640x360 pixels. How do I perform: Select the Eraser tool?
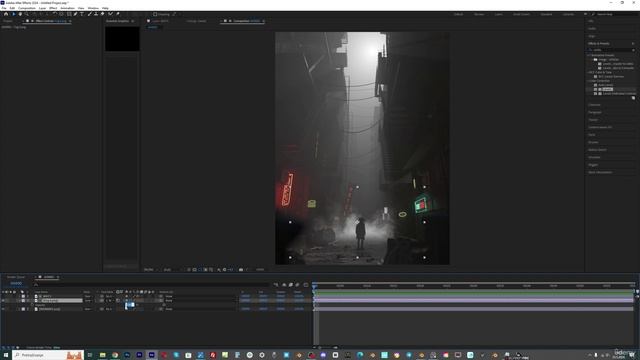click(102, 14)
